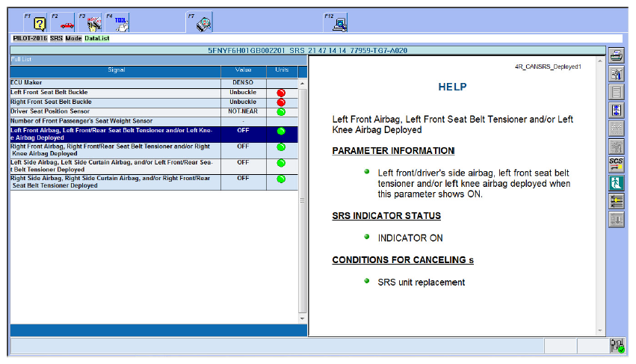Select the Right Side Airbag Deployed row

click(154, 182)
